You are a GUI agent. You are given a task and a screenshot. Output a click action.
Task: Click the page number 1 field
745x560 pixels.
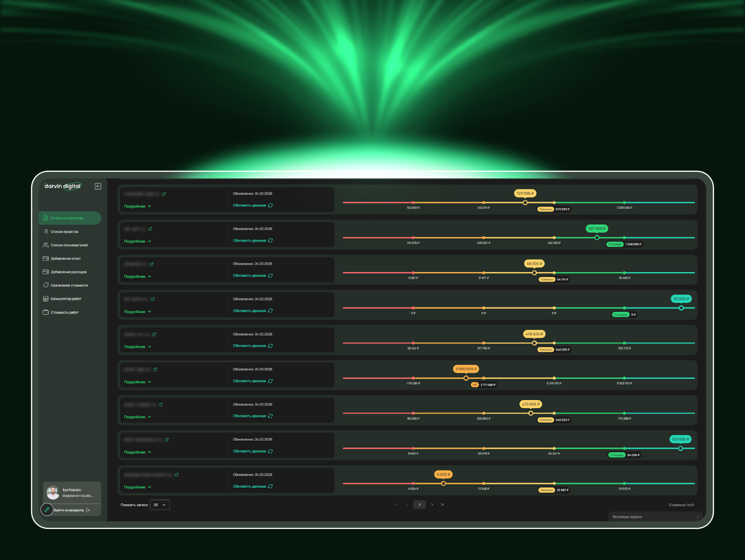(420, 505)
